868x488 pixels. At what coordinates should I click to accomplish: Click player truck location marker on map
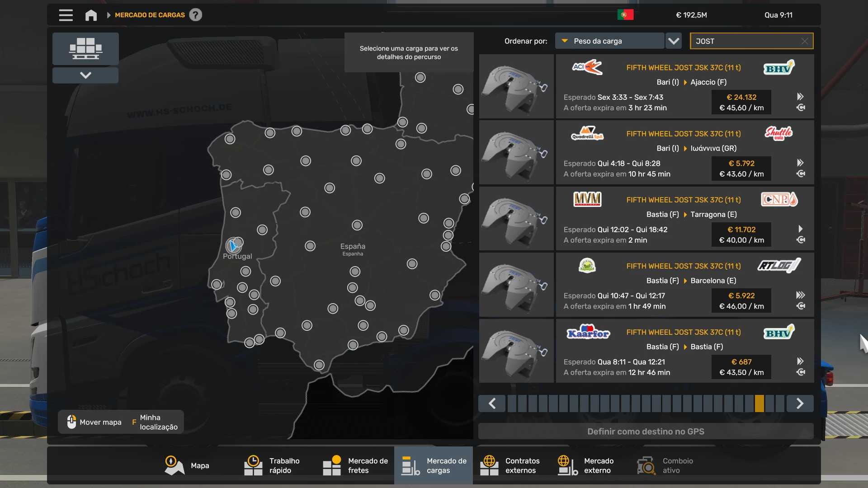click(233, 246)
